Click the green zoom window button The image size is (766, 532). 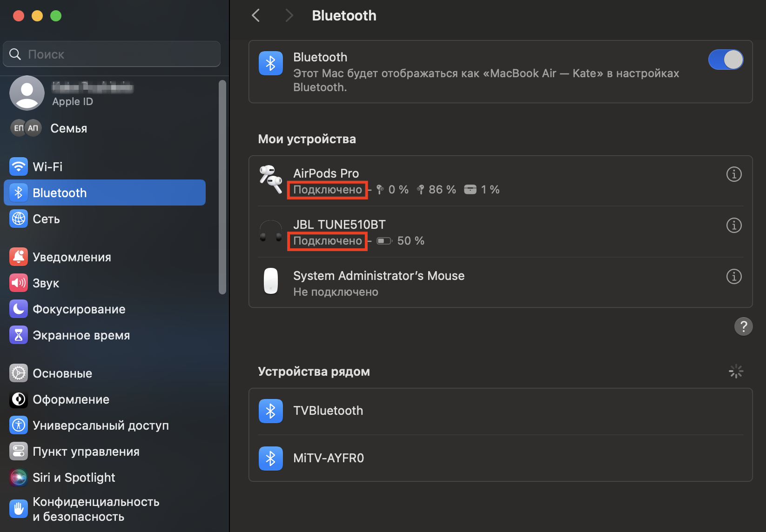(56, 16)
